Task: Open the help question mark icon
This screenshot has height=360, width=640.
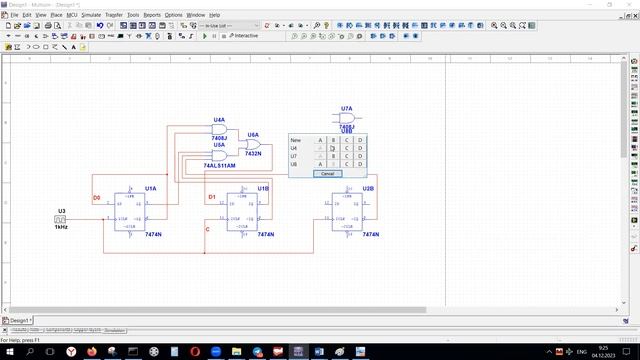Action: click(x=326, y=25)
